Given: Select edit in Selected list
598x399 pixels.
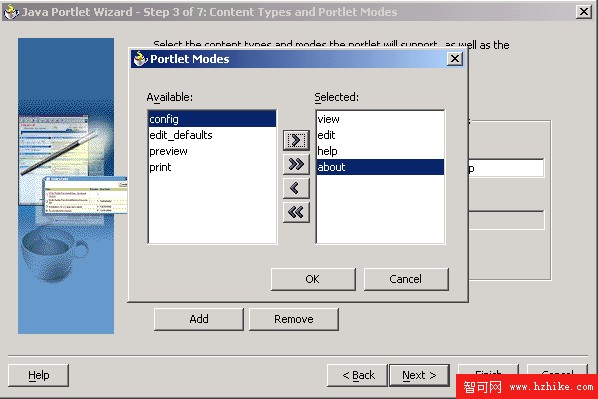Looking at the screenshot, I should (380, 135).
